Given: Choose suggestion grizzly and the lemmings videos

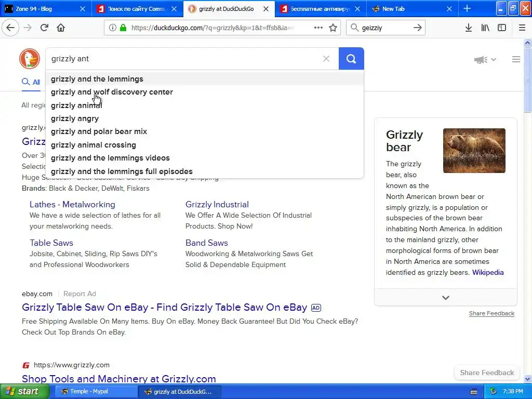Looking at the screenshot, I should click(205, 158).
